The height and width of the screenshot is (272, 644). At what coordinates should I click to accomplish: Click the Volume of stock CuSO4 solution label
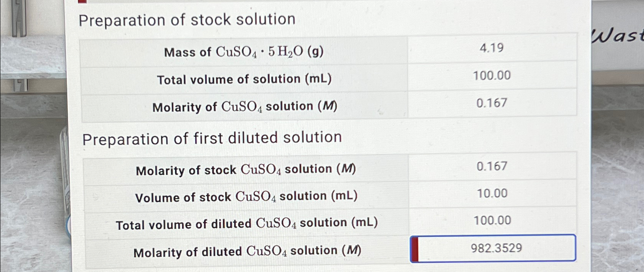point(246,197)
